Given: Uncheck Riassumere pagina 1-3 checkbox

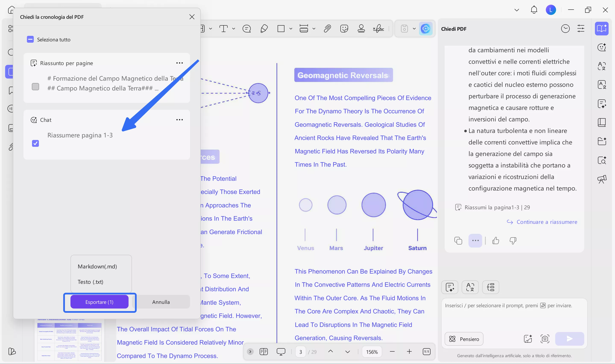Looking at the screenshot, I should [x=36, y=143].
